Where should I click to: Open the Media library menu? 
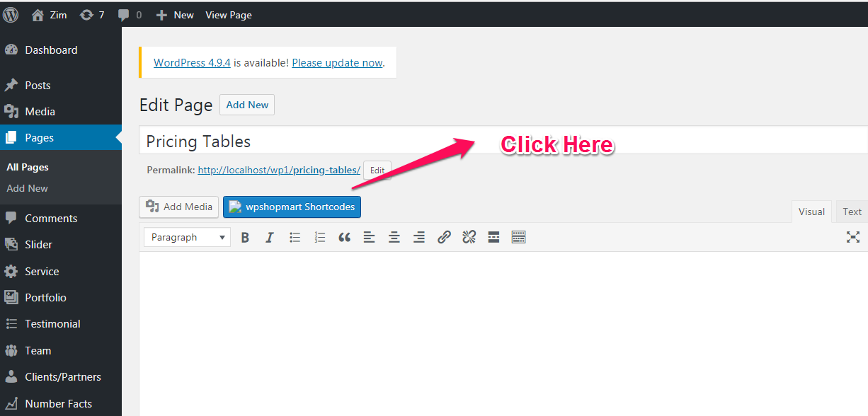pyautogui.click(x=61, y=111)
